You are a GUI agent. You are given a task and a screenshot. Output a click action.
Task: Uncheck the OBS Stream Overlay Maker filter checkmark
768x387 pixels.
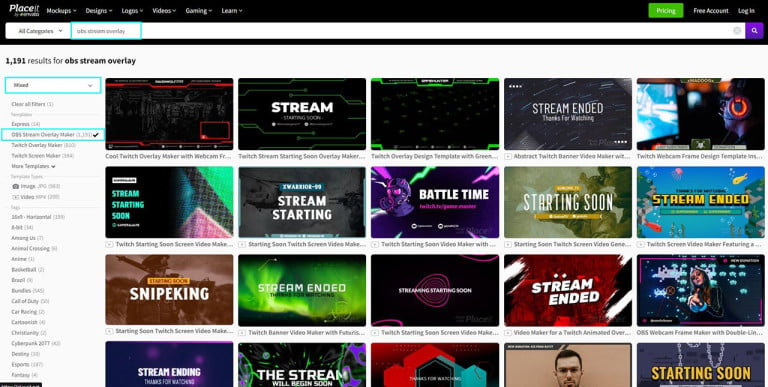96,135
